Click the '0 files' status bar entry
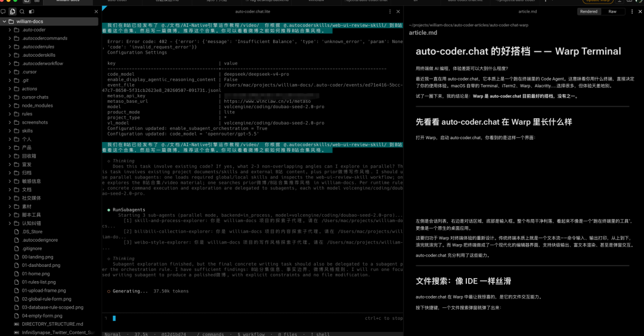 point(289,334)
